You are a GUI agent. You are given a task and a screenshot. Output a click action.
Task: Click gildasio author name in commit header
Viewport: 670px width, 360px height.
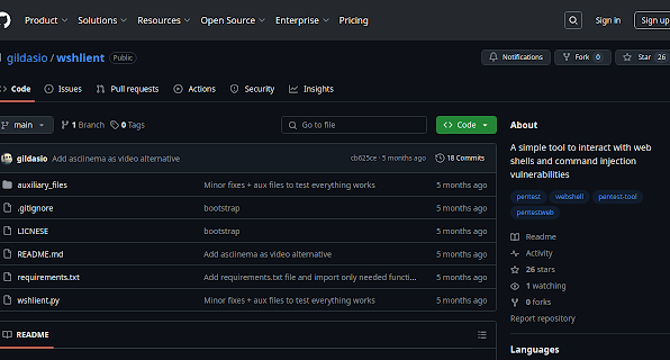coord(32,158)
